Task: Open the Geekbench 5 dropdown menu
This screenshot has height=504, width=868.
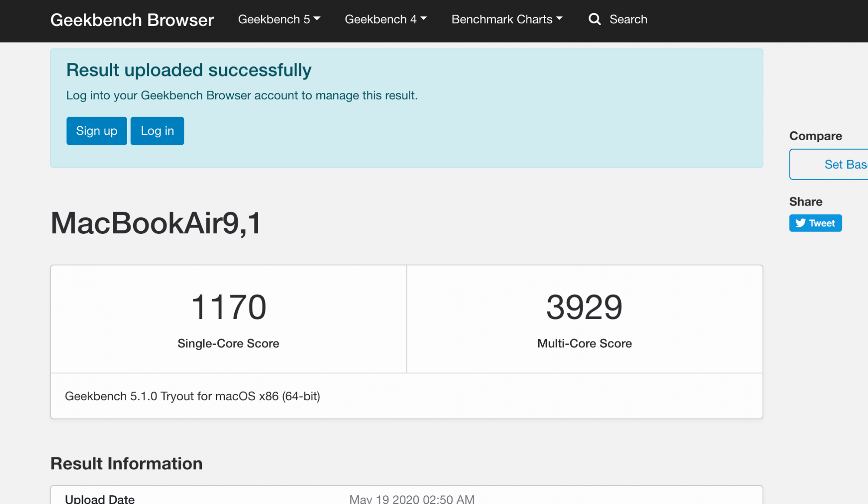Action: coord(279,19)
